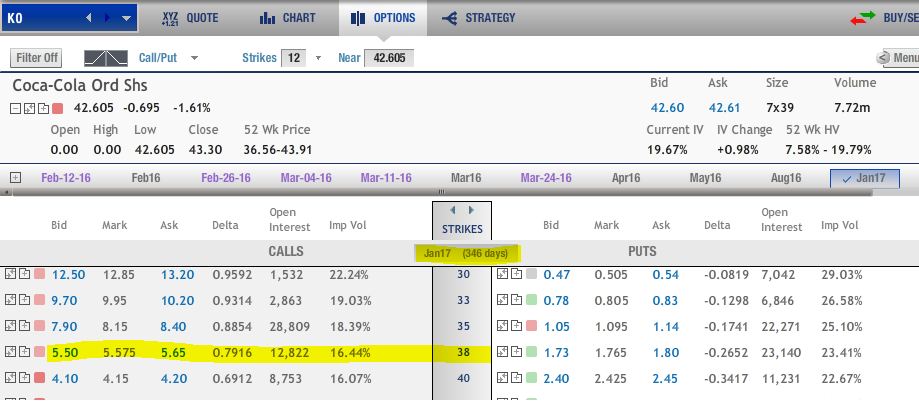Click the BUY/SELL arrows icon
The height and width of the screenshot is (401, 919).
tap(862, 18)
